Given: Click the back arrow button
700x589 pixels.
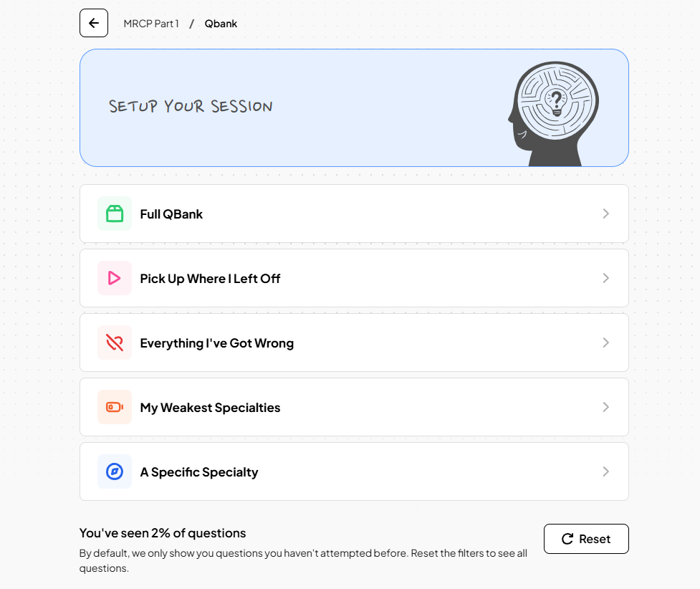Looking at the screenshot, I should click(x=94, y=23).
